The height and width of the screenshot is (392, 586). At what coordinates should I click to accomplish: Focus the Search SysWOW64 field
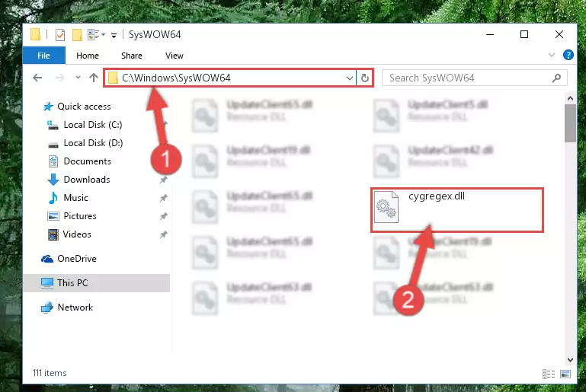474,78
